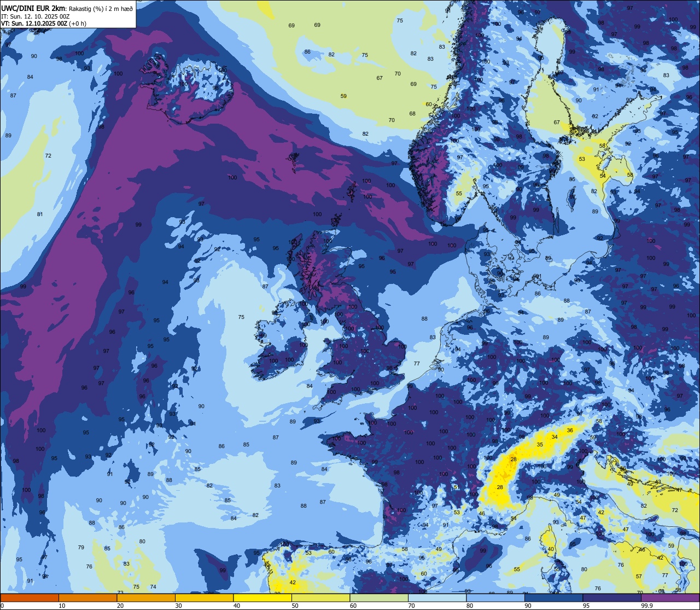Click the humidity value 35 on the map
Screen dimensions: 700x610
coord(540,444)
